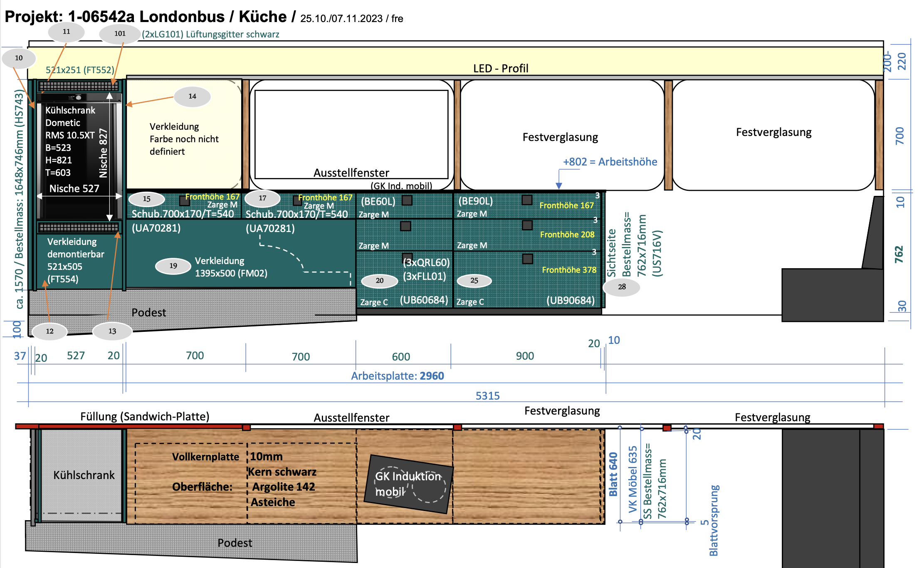Image resolution: width=924 pixels, height=568 pixels.
Task: Click callout bubble number 101
Action: coord(120,34)
